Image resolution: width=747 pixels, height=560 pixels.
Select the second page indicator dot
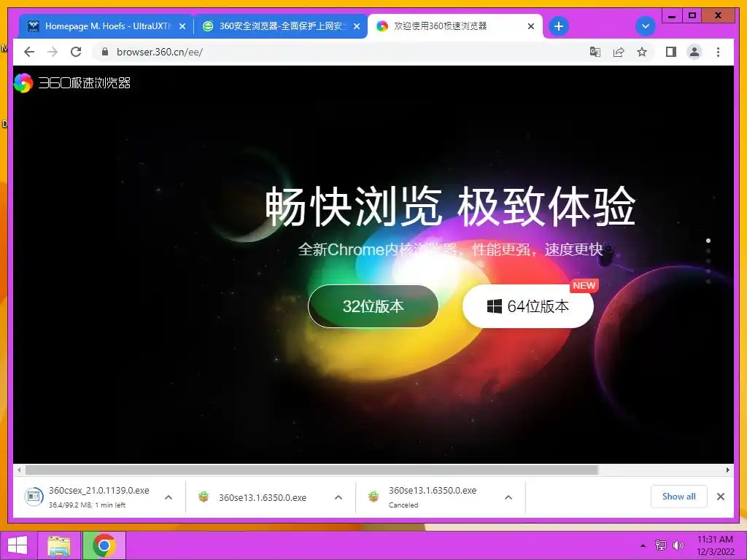tap(708, 251)
